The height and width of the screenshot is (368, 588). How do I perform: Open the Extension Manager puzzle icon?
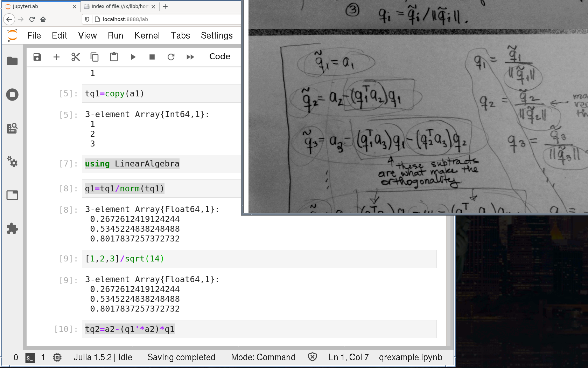(x=12, y=229)
